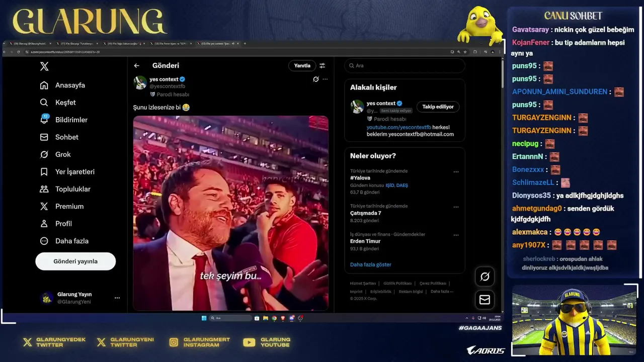Click the yes context post avatar
Screen dimensions: 644x362
140,82
